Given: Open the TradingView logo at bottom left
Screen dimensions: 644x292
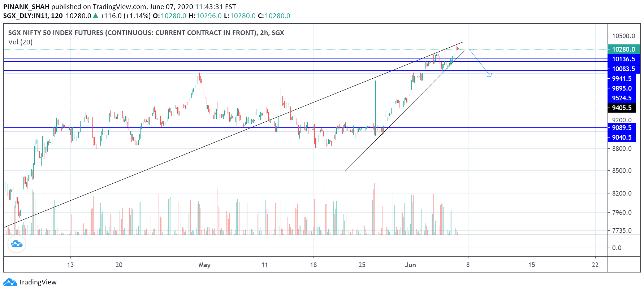Looking at the screenshot, I should (x=30, y=282).
